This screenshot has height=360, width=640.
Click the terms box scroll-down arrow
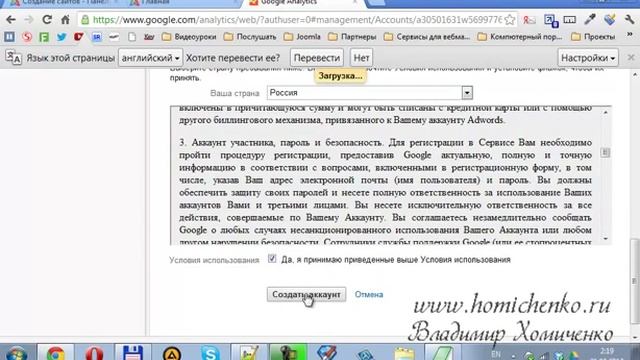tap(605, 239)
